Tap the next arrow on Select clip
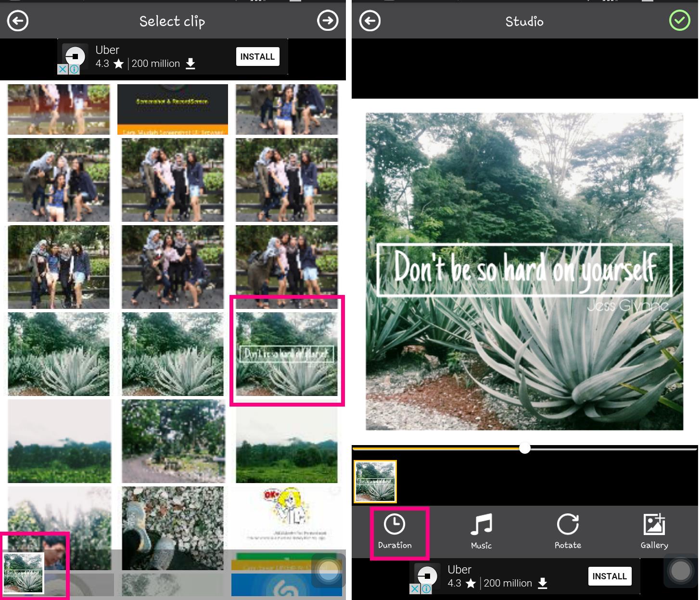The image size is (700, 600). point(328,21)
